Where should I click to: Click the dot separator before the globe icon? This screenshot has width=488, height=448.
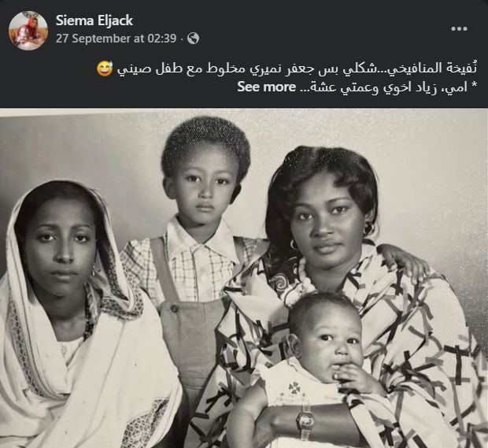[182, 39]
